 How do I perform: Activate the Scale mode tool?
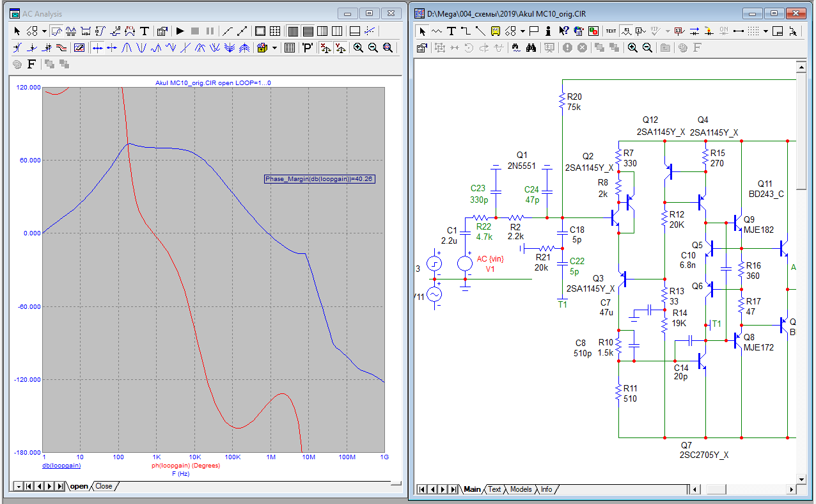click(56, 31)
